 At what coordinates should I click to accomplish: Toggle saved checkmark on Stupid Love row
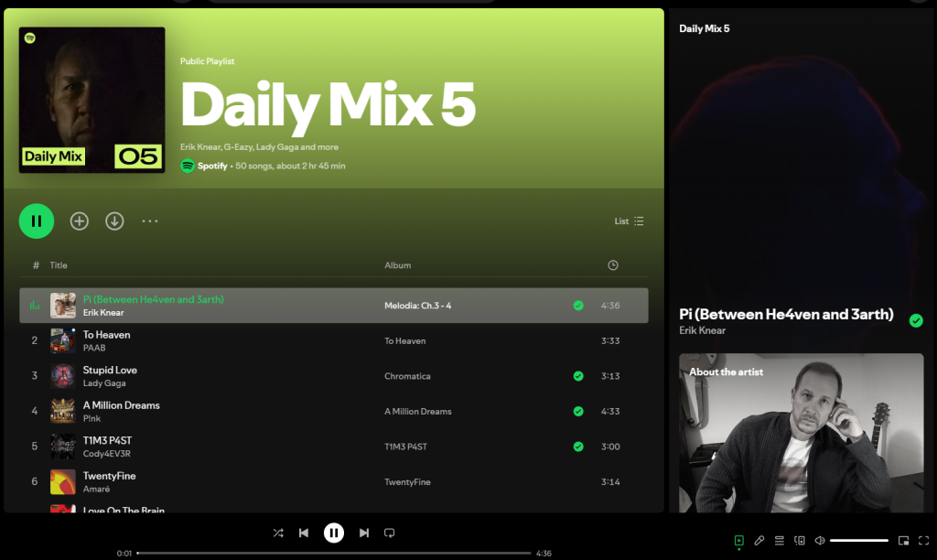(x=578, y=376)
